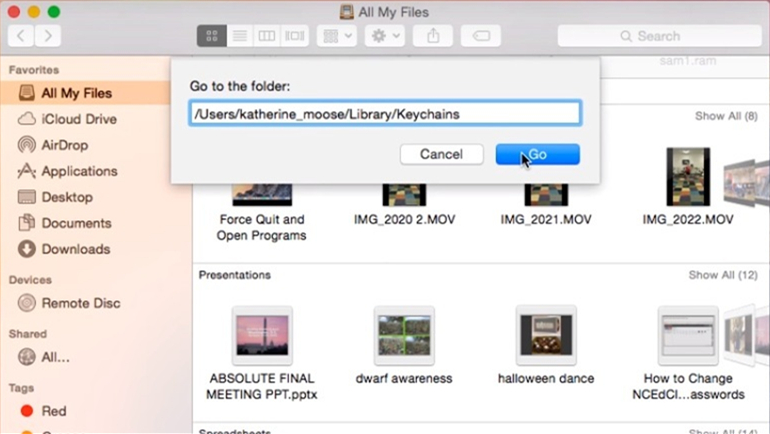Viewport: 770px width, 434px height.
Task: Click the Go button in the dialog
Action: (x=538, y=154)
